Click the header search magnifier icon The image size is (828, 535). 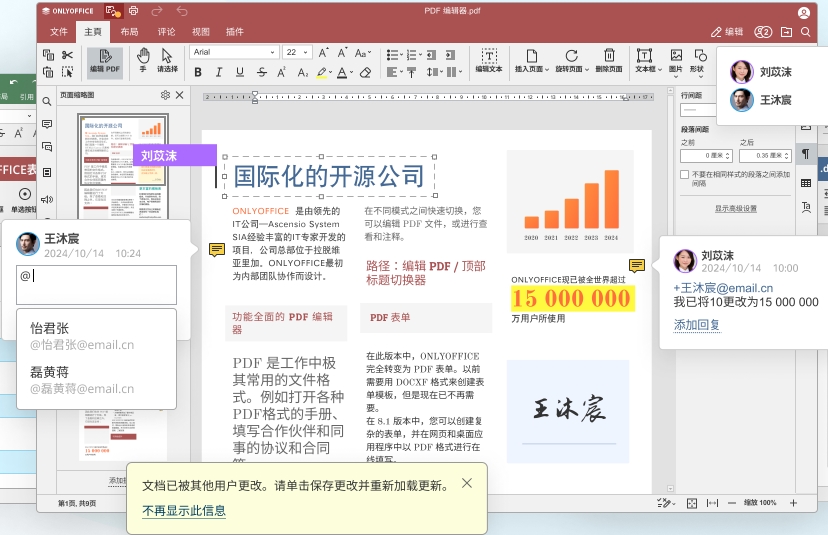(x=806, y=32)
